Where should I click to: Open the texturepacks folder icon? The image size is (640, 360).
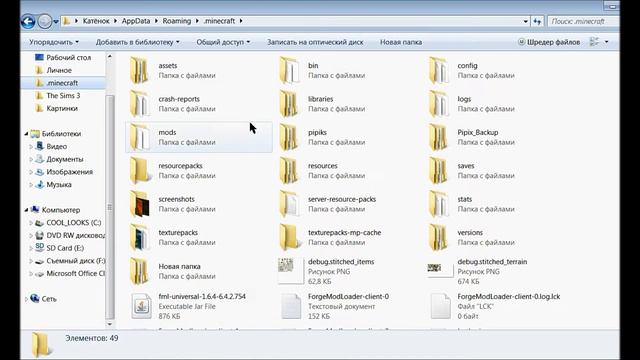point(140,238)
